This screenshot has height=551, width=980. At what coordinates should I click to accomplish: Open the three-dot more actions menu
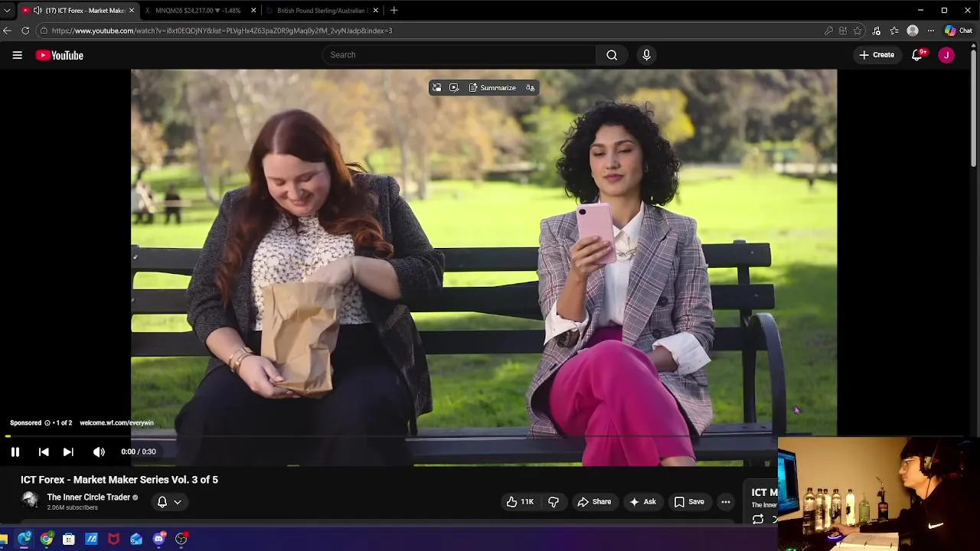coord(726,502)
